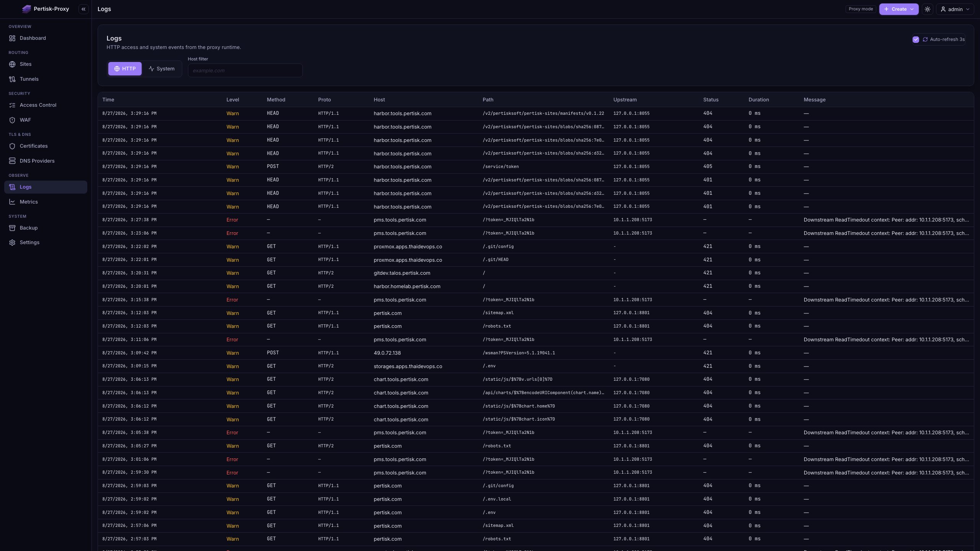
Task: Click the Duration column header
Action: pyautogui.click(x=759, y=100)
